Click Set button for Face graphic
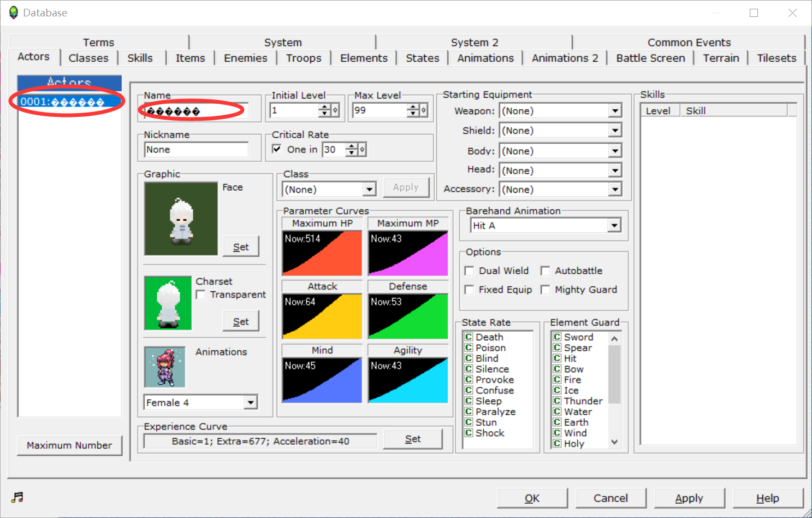The image size is (812, 518). click(x=241, y=247)
